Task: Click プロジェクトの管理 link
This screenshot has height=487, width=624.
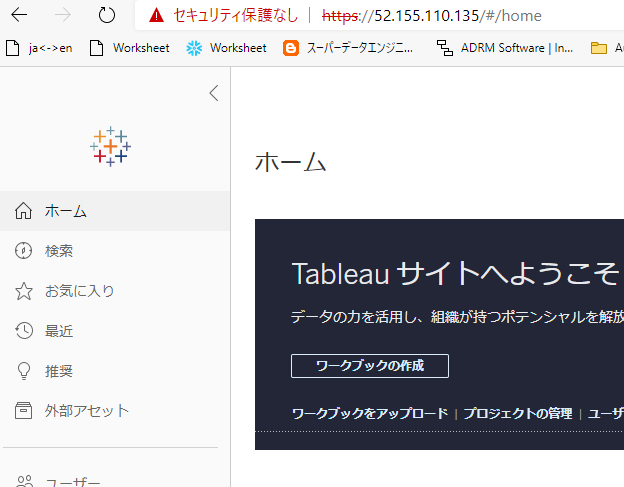Action: pos(518,413)
